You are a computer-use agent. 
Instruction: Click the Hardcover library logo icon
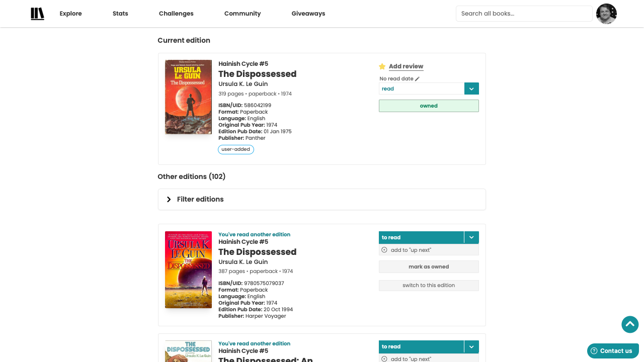click(x=37, y=14)
